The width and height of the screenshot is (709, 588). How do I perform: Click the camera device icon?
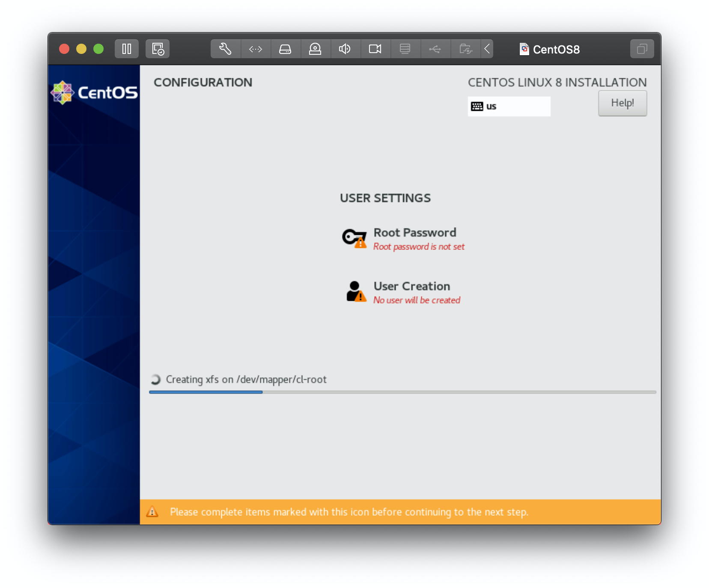375,49
